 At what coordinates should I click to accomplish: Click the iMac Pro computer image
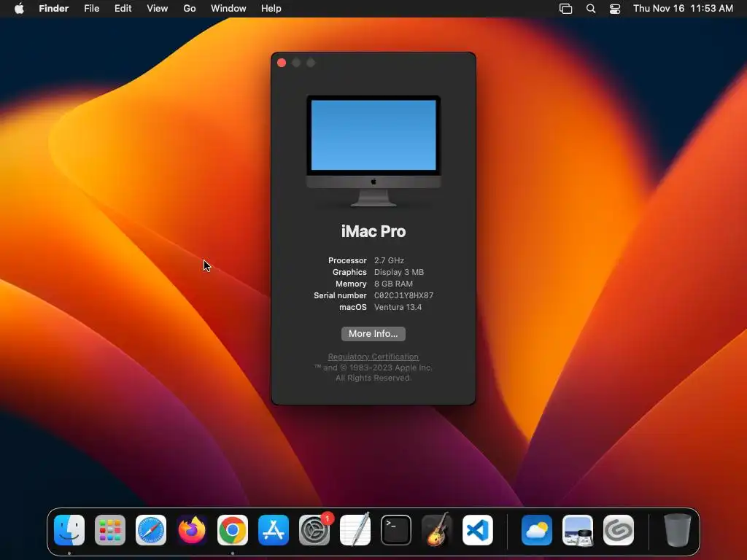(373, 151)
